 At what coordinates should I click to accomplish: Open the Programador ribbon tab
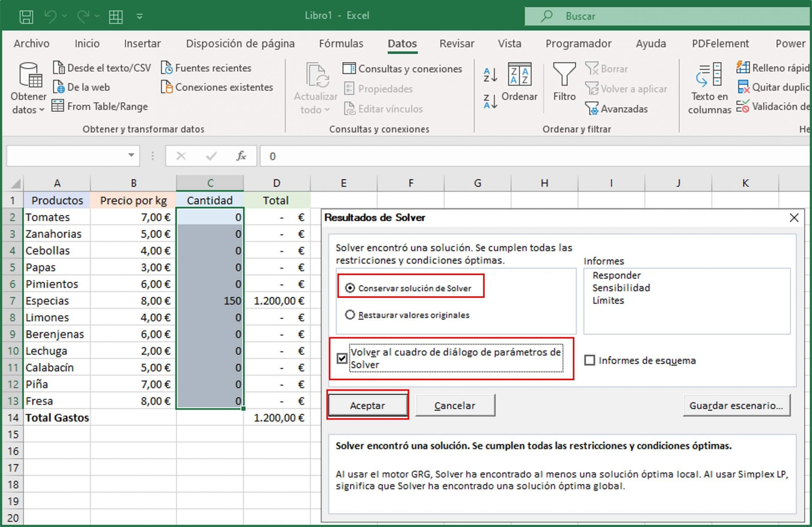click(x=578, y=44)
